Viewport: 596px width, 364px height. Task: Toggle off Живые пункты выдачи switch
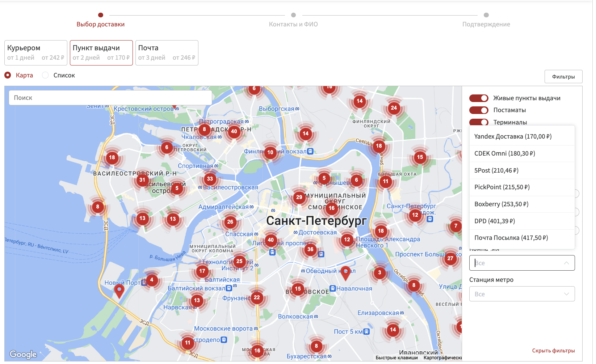(479, 98)
